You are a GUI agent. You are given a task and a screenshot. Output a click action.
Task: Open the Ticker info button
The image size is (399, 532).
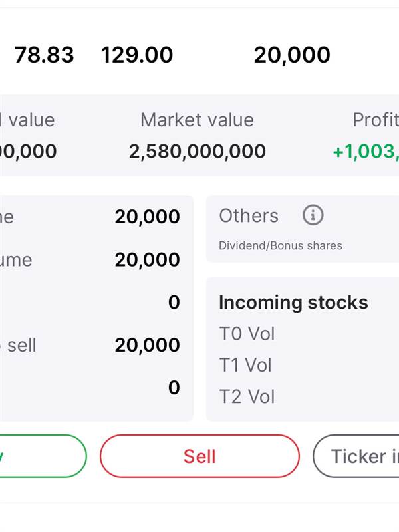click(x=356, y=456)
